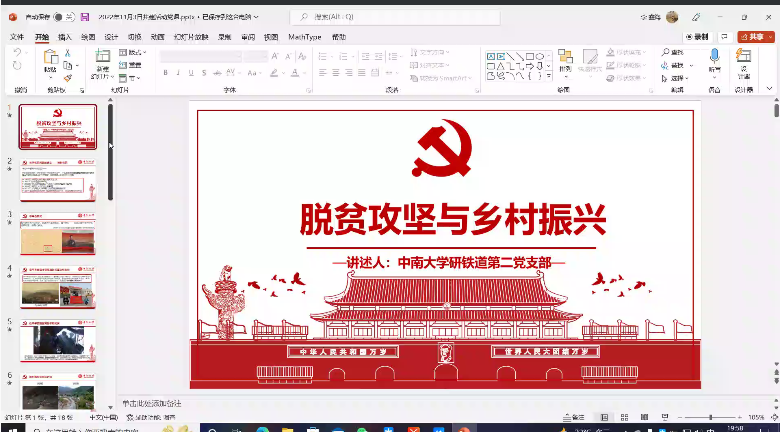Image resolution: width=780 pixels, height=432 pixels.
Task: Toggle Bold formatting button
Action: click(165, 73)
